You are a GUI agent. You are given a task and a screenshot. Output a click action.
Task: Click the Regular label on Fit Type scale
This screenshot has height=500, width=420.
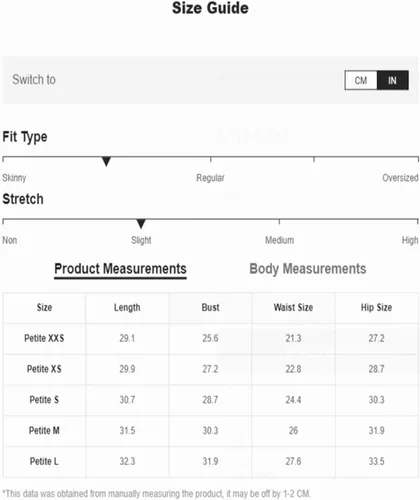(x=210, y=178)
